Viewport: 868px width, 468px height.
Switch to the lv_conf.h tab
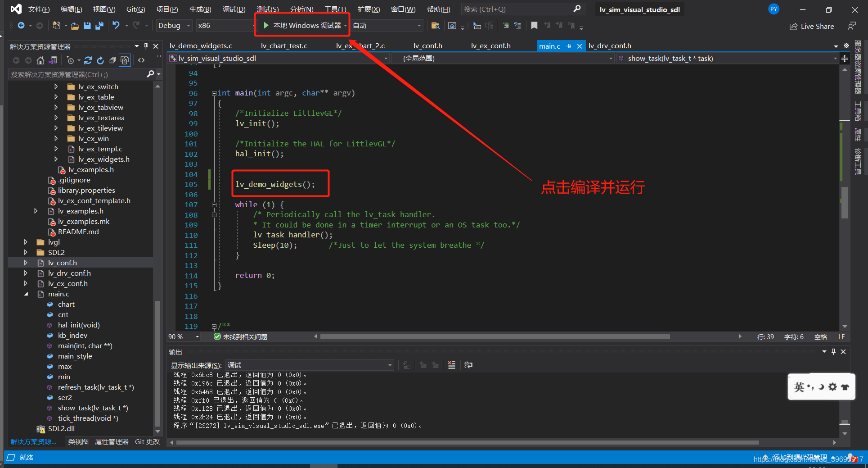tap(427, 45)
